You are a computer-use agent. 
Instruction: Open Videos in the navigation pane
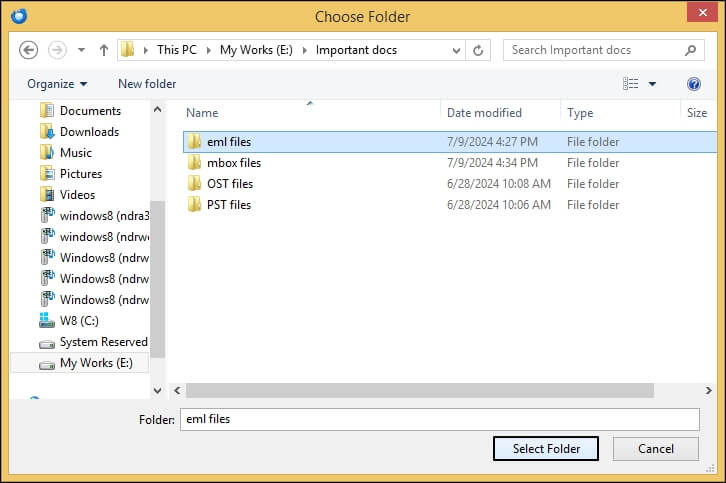(77, 194)
